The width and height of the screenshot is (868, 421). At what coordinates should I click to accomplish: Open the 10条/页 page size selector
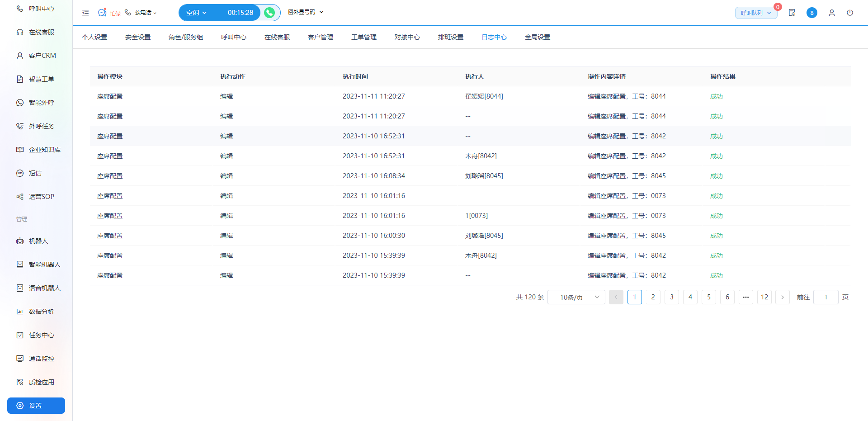[576, 297]
